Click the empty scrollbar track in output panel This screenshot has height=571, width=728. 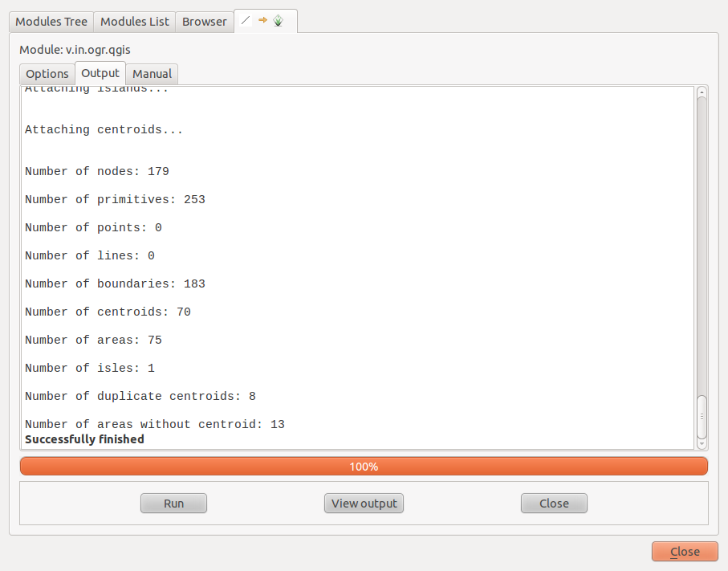click(x=702, y=241)
